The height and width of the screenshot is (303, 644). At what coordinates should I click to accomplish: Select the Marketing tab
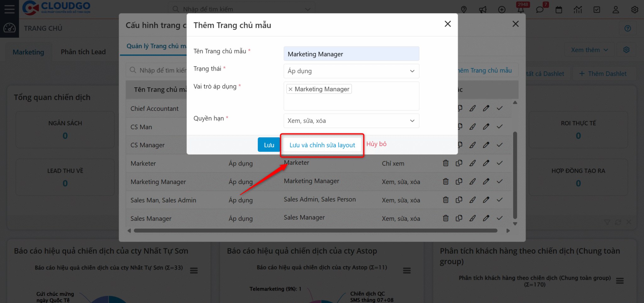(28, 52)
